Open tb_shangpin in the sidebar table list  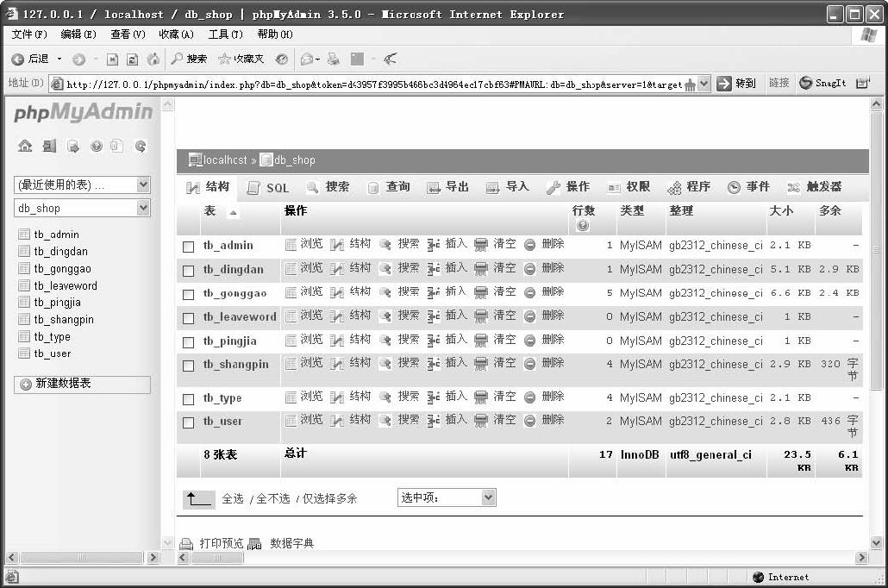click(64, 320)
